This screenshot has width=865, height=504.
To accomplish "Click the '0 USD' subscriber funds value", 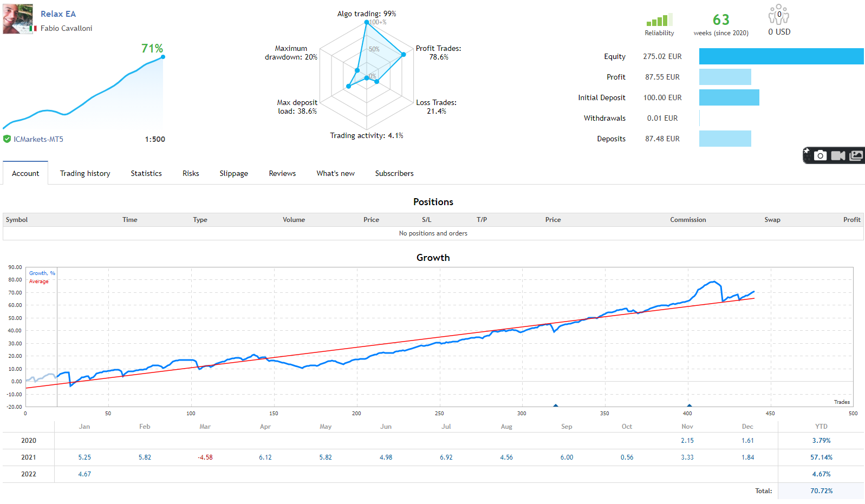I will click(x=779, y=32).
